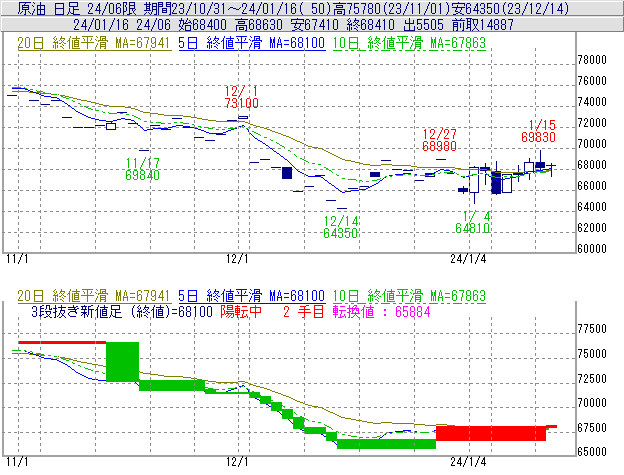This screenshot has width=624, height=475.
Task: Click the magenta 転換値 : 65884 text
Action: (x=382, y=311)
